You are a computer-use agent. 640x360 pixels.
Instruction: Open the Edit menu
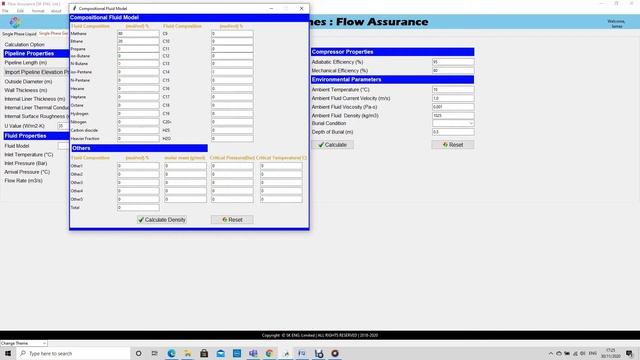[x=20, y=11]
